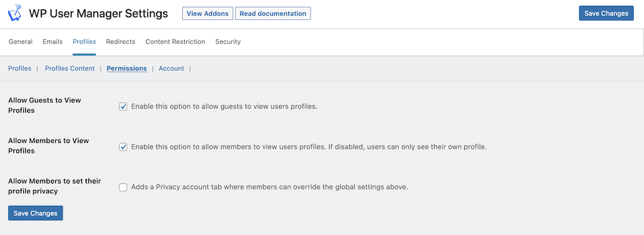This screenshot has width=644, height=235.
Task: Open the Content Restriction tab
Action: pos(175,41)
